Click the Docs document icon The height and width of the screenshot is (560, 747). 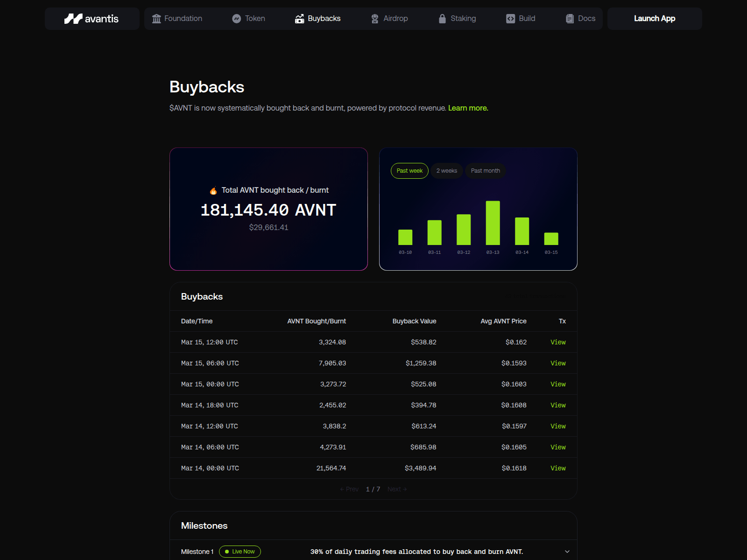point(570,19)
